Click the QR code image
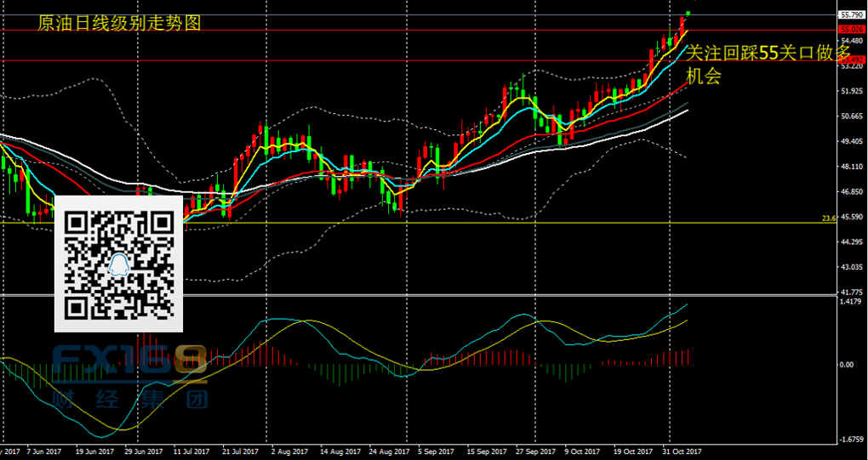868x460 pixels. tap(118, 263)
